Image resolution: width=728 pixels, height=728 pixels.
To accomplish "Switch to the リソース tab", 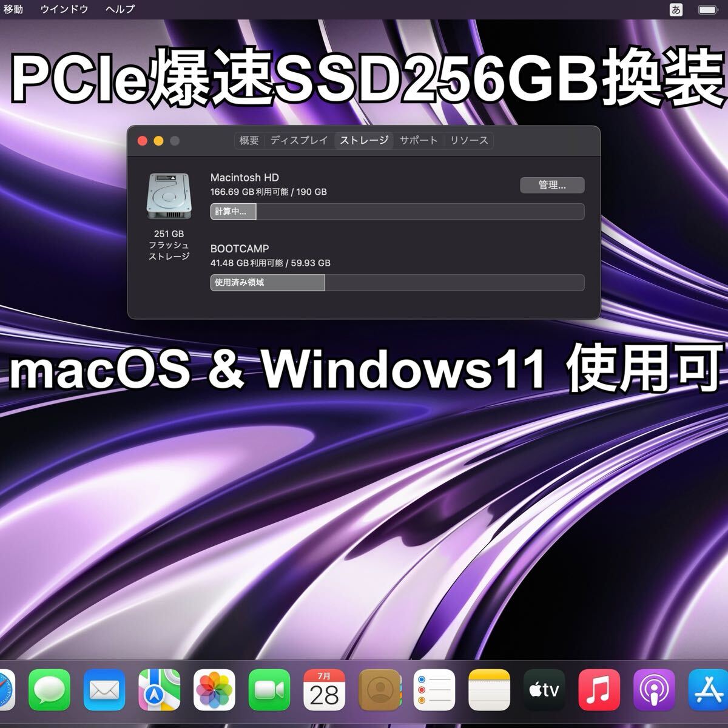I will [x=469, y=141].
